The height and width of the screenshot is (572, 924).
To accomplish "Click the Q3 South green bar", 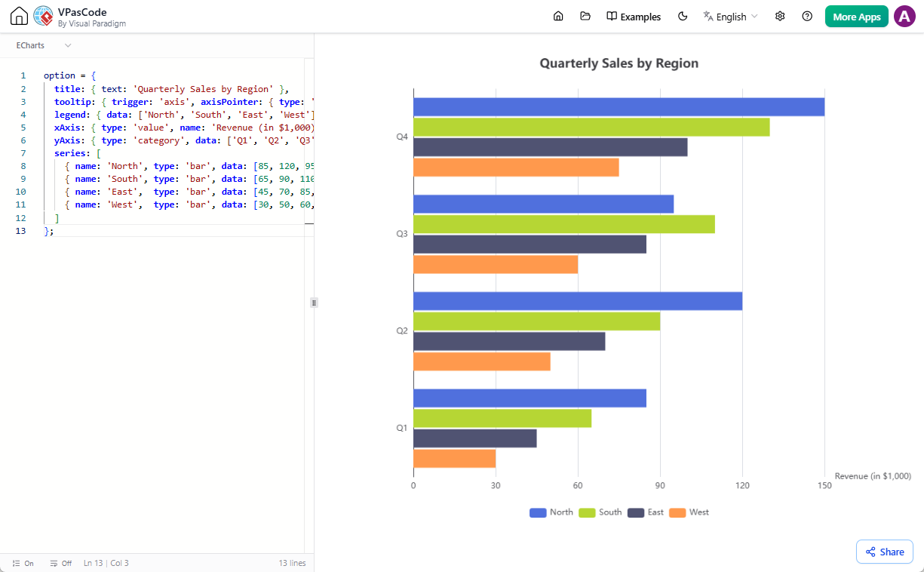I will coord(564,224).
